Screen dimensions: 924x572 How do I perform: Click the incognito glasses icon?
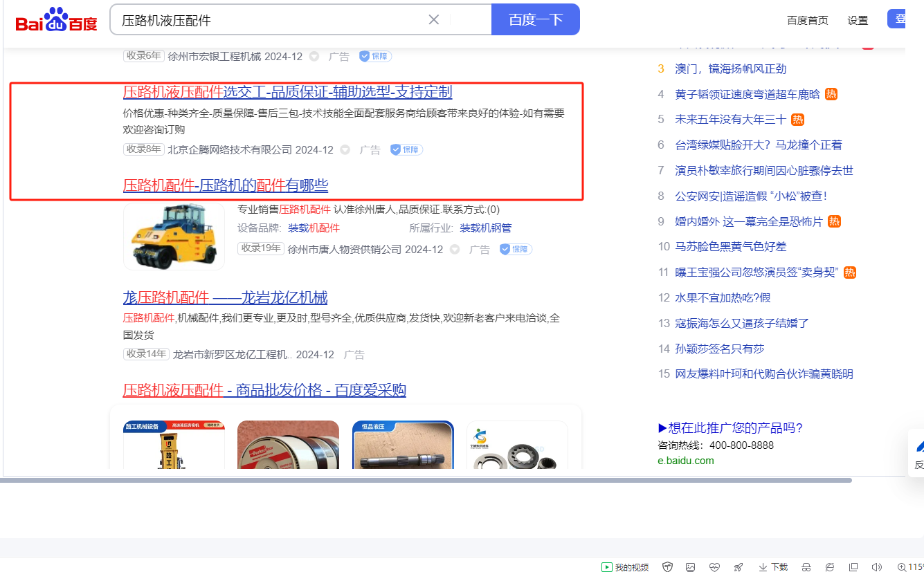[x=806, y=567]
